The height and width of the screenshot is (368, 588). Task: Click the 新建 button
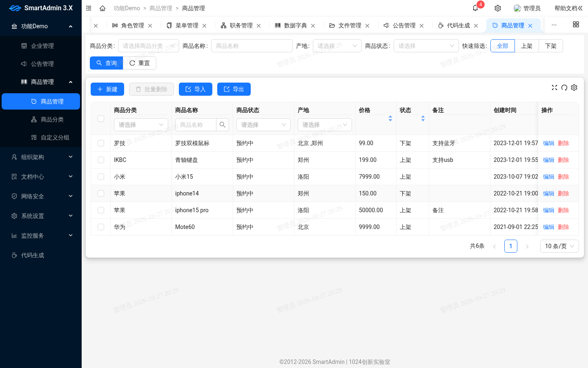[x=107, y=89]
